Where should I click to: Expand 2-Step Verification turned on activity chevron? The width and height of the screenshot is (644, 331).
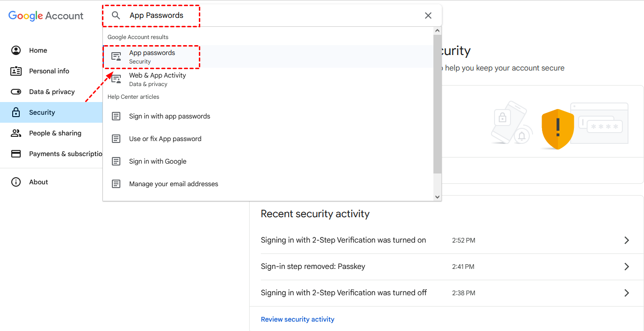tap(626, 240)
